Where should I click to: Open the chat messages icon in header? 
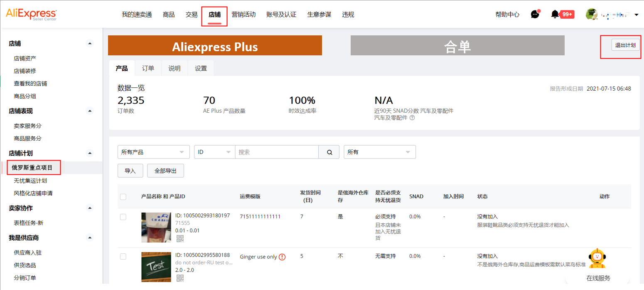[x=535, y=14]
